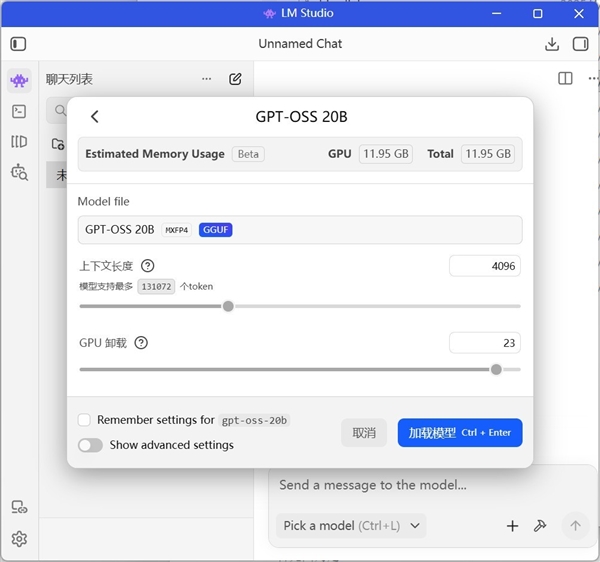The width and height of the screenshot is (600, 562).
Task: Open My Models library sidebar icon
Action: [x=19, y=141]
